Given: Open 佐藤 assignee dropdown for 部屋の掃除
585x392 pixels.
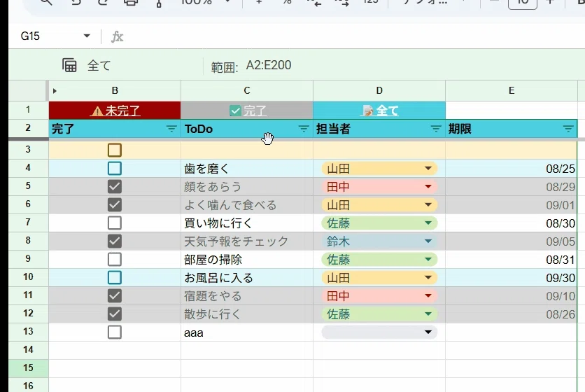Looking at the screenshot, I should 428,259.
